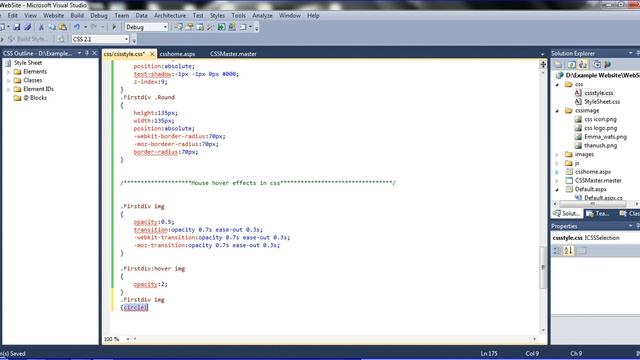Image resolution: width=640 pixels, height=360 pixels.
Task: Click the Property Pages icon in Properties
Action: (582, 251)
